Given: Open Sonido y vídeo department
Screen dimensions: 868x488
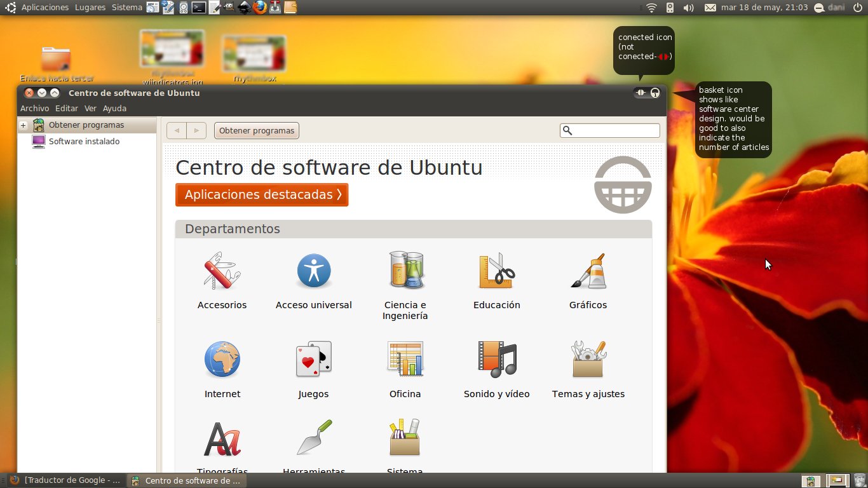Looking at the screenshot, I should point(496,369).
